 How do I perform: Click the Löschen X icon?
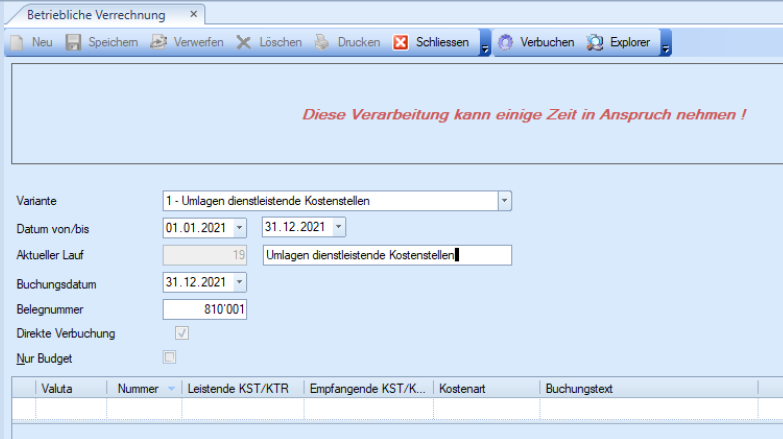[x=244, y=42]
